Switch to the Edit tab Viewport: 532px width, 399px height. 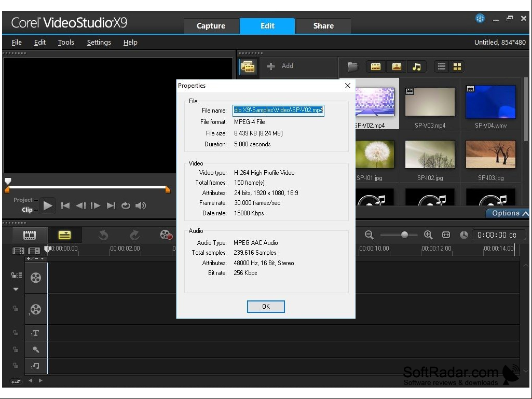(x=267, y=26)
